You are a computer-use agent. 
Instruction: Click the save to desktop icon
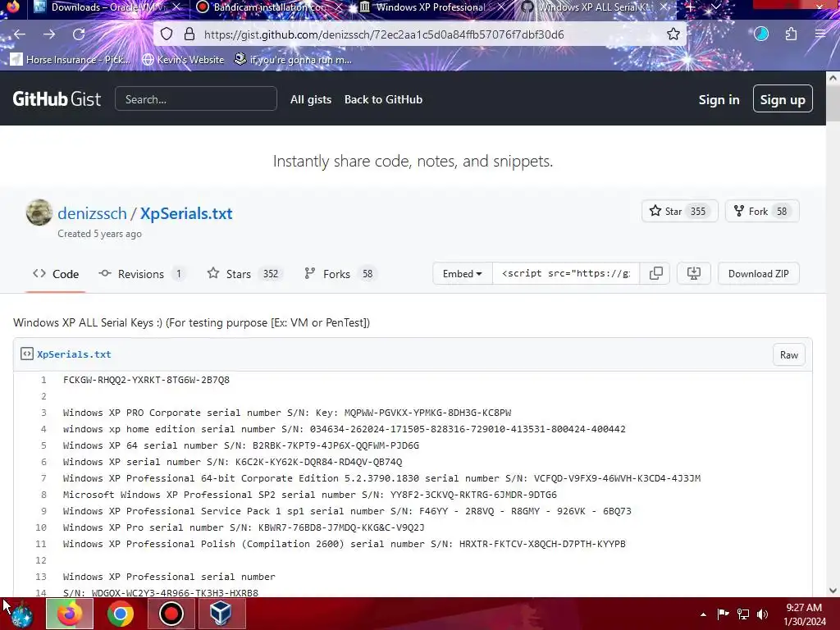point(694,274)
